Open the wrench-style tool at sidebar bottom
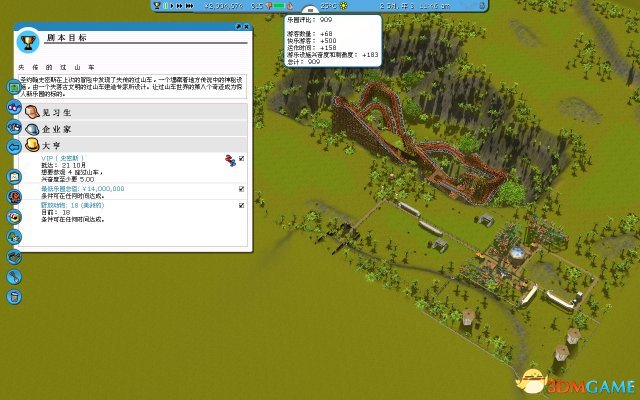The height and width of the screenshot is (400, 640). pyautogui.click(x=14, y=276)
